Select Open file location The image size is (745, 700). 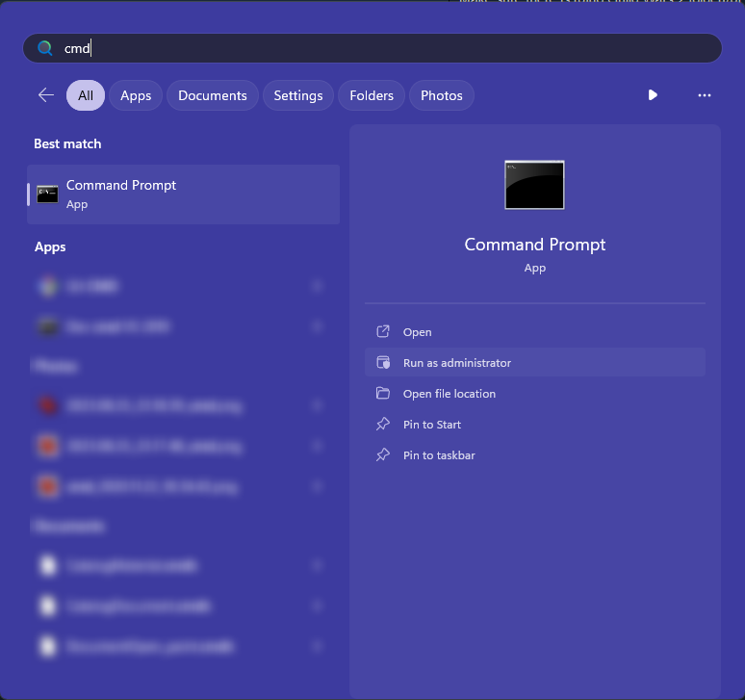pyautogui.click(x=535, y=394)
